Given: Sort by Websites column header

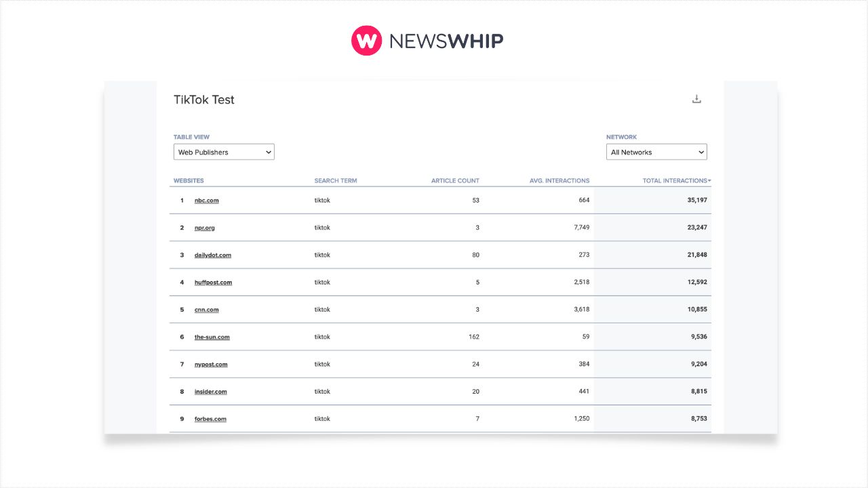Looking at the screenshot, I should (189, 181).
